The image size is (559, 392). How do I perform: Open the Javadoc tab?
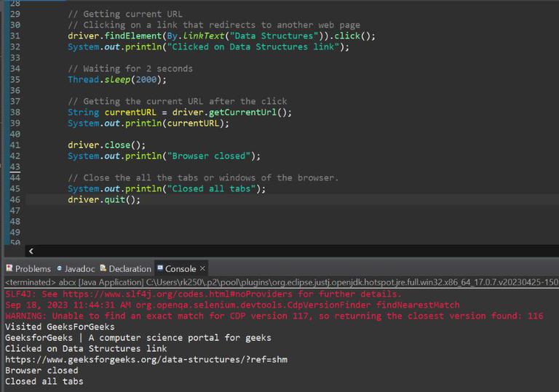click(x=76, y=268)
